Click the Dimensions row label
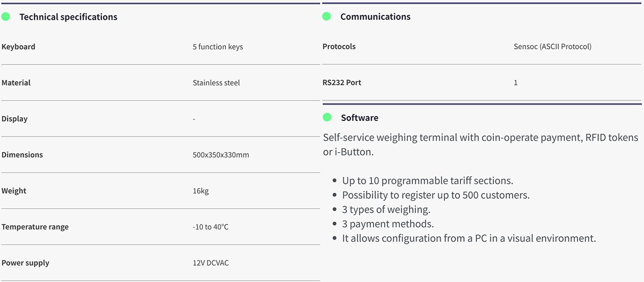The image size is (644, 282). (22, 155)
